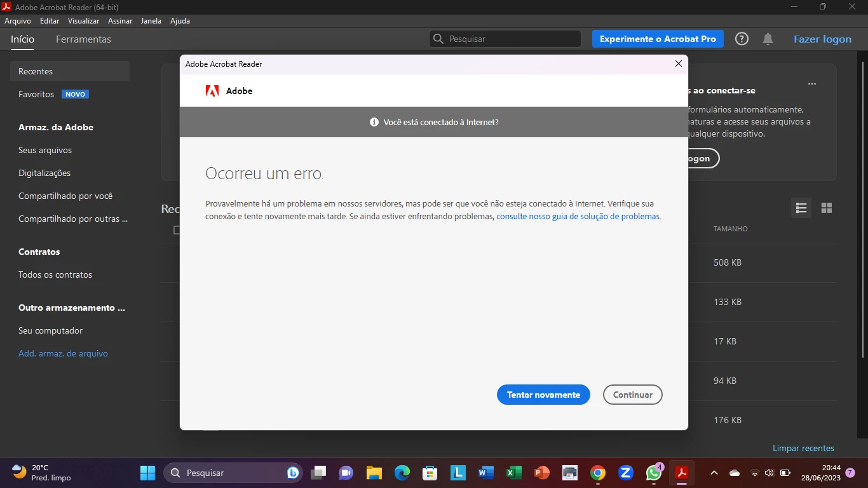Launch Google Chrome from taskbar

(x=597, y=473)
